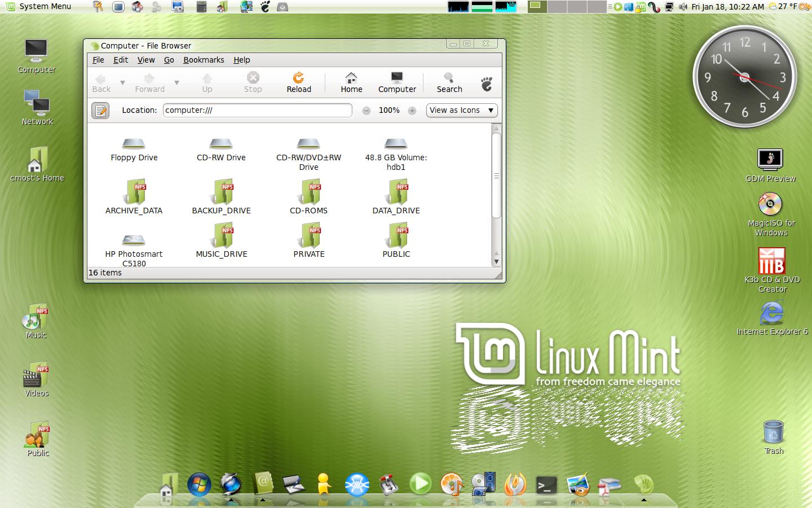Select the CD-ROMS NFS folder
Viewport: 812px width, 508px height.
pyautogui.click(x=308, y=196)
